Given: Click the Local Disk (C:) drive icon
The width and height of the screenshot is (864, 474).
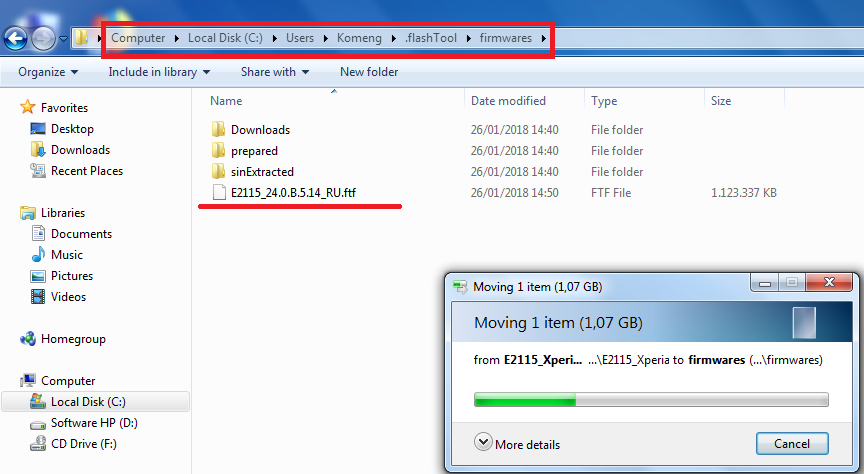Looking at the screenshot, I should click(x=38, y=401).
